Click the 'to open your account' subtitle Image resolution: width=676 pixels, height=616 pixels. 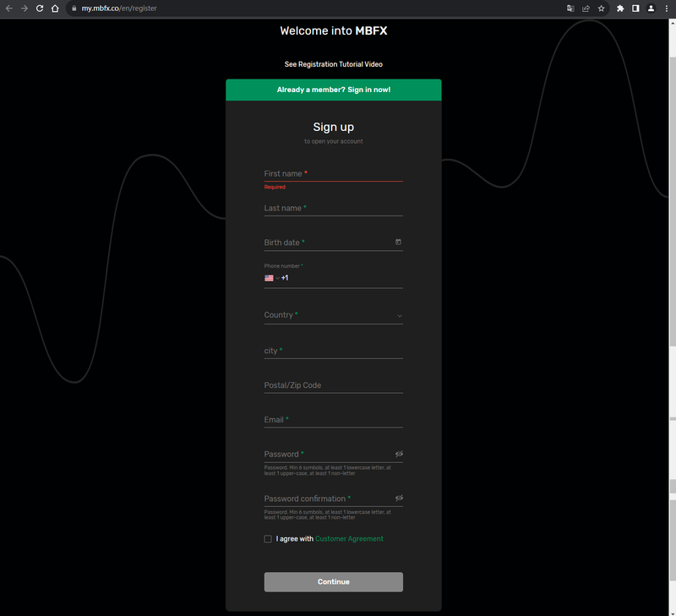coord(333,141)
